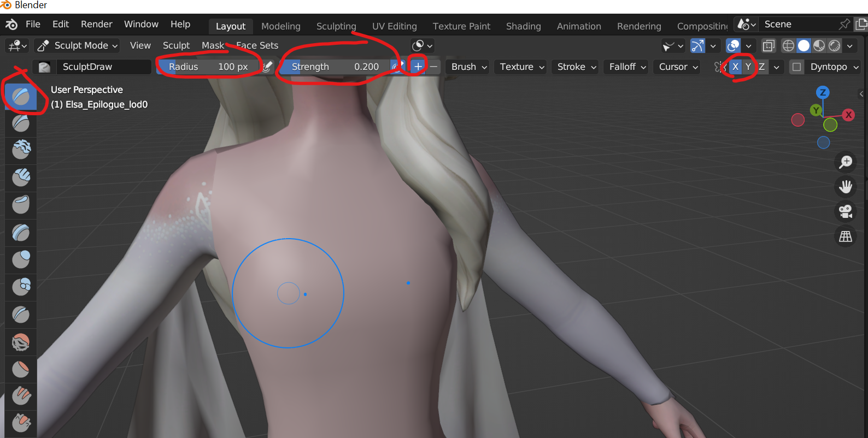Click the blue Z axis on navigation gizmo
Viewport: 868px width, 438px height.
pos(823,92)
